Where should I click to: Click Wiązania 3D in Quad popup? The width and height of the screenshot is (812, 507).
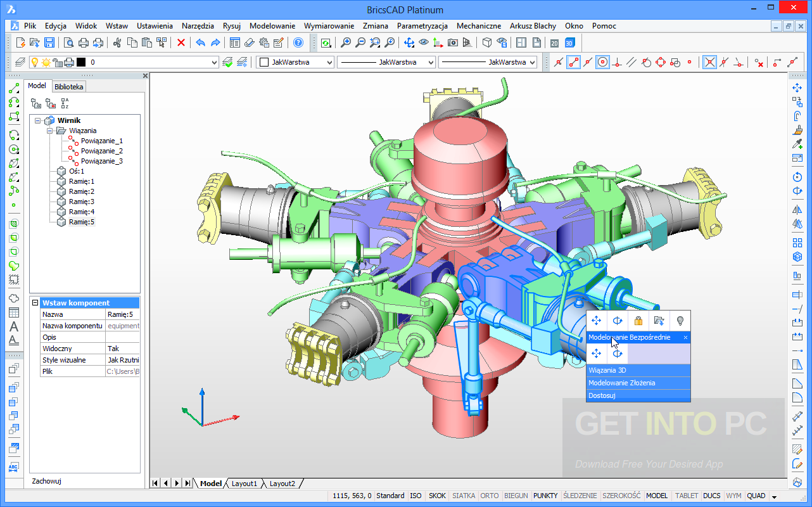click(638, 370)
